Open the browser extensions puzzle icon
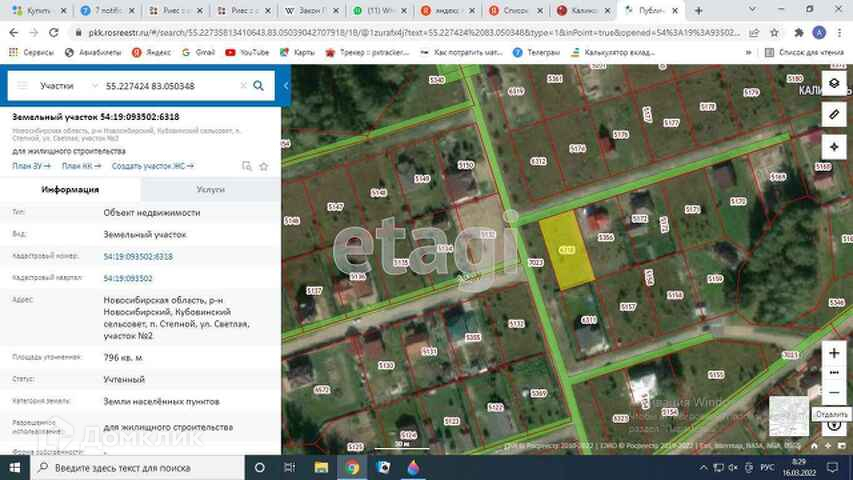Image resolution: width=853 pixels, height=480 pixels. coord(799,33)
